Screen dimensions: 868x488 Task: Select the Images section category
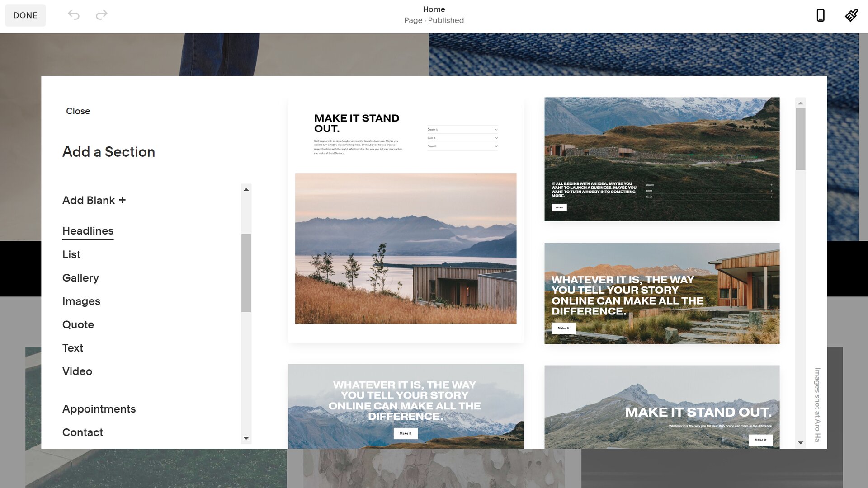tap(81, 301)
